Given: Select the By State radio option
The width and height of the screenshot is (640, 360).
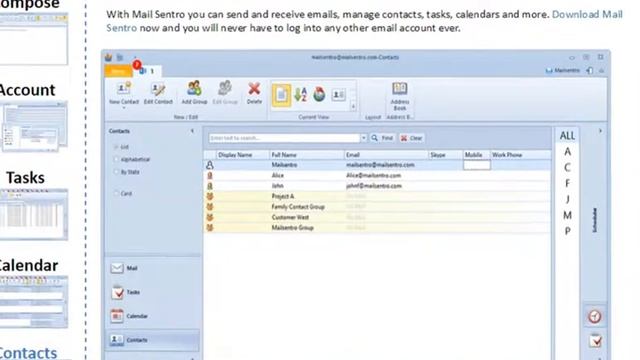Looking at the screenshot, I should click(x=116, y=172).
